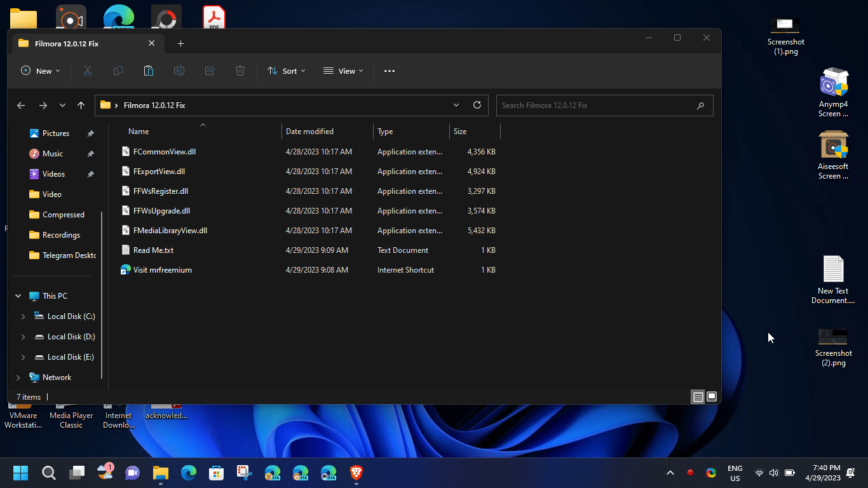868x488 pixels.
Task: Expand Local Disk (C:) node
Action: pyautogui.click(x=24, y=316)
